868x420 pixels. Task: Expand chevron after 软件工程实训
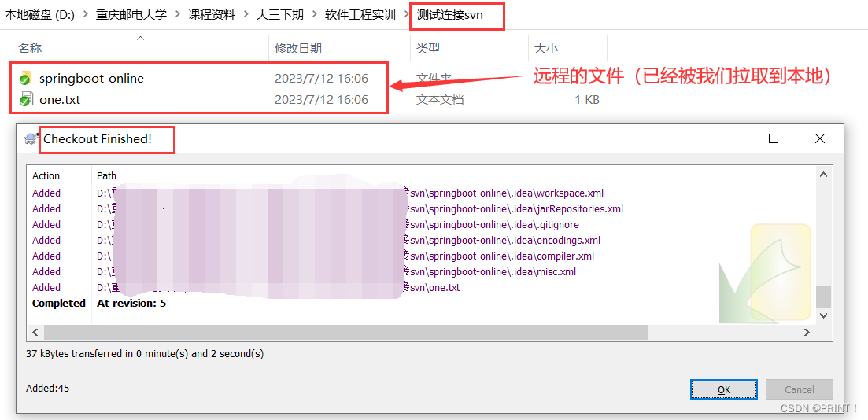tap(407, 15)
